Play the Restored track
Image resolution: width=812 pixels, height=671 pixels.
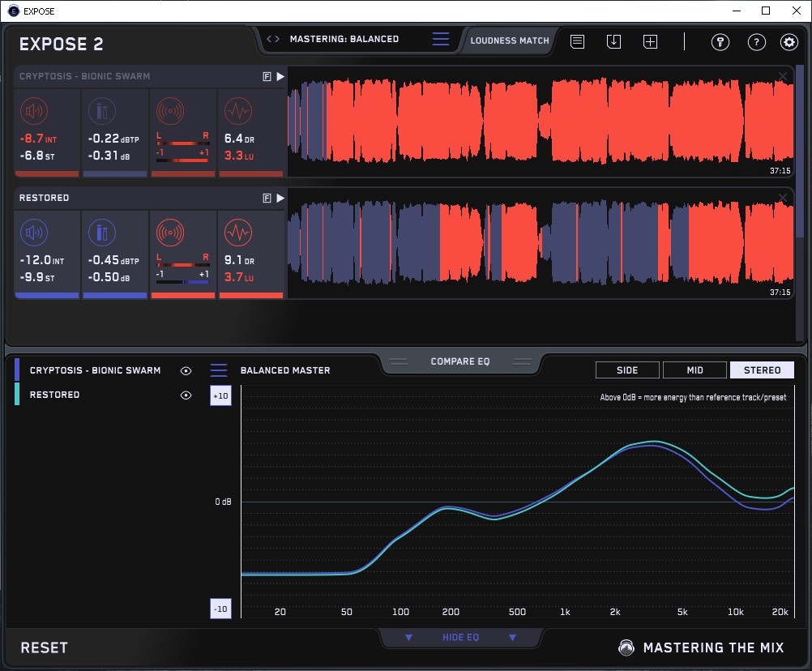point(280,198)
